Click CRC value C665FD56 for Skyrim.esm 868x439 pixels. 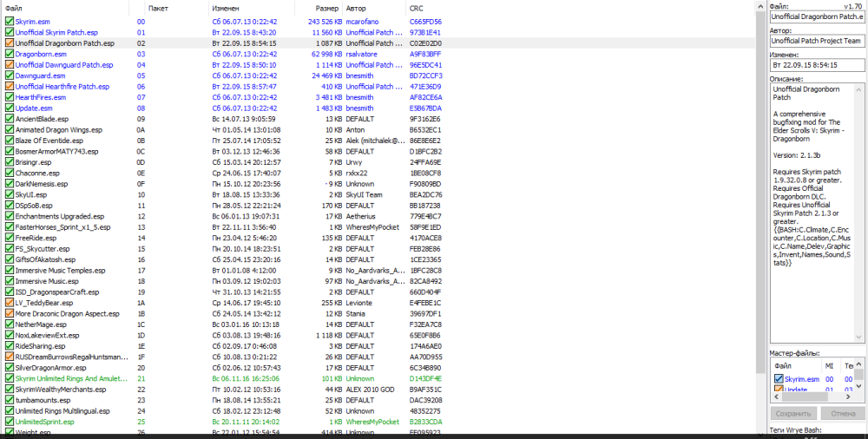point(425,22)
